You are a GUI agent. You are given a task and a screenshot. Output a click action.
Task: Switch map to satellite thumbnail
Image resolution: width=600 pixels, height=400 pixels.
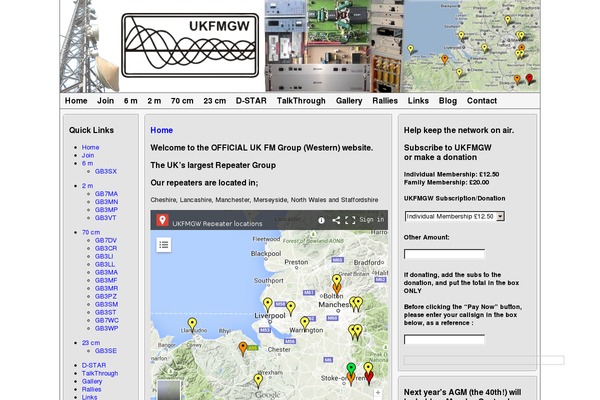169,390
